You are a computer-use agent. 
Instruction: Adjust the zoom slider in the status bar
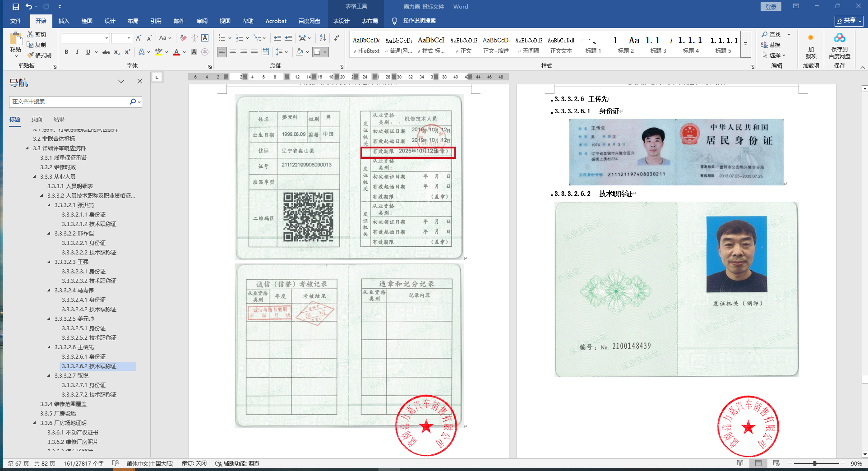pos(815,463)
